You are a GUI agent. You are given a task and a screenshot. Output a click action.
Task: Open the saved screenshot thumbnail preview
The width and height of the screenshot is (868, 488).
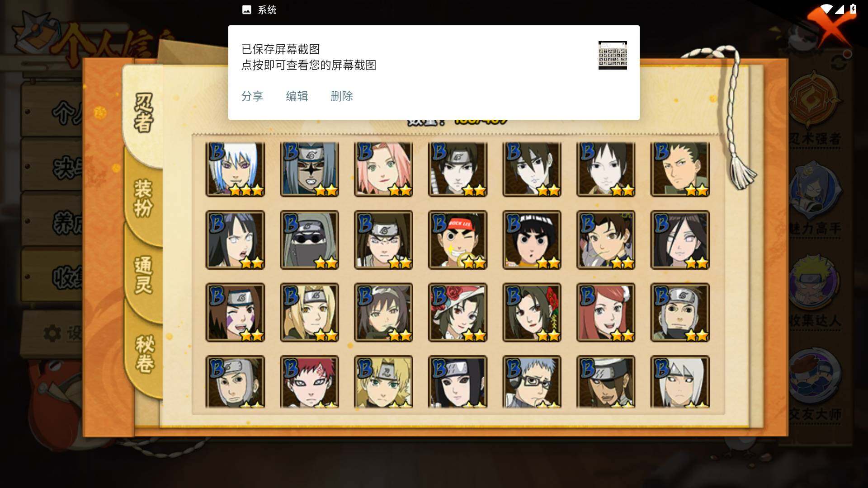613,55
